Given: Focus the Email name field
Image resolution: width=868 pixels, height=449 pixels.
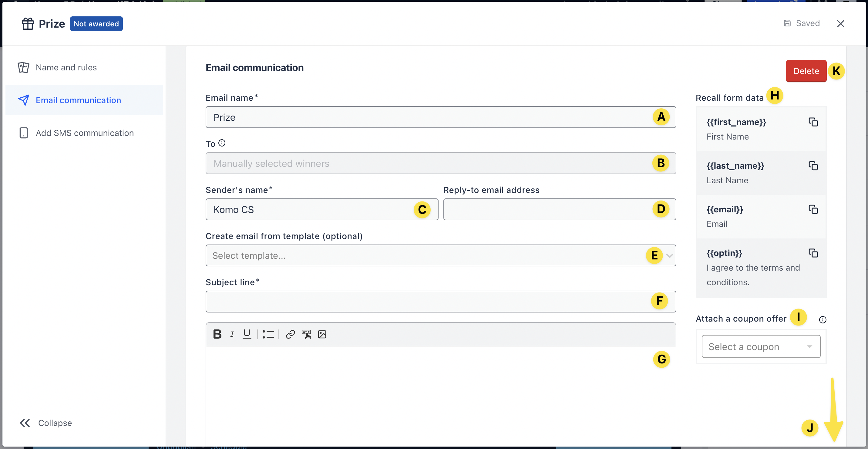Looking at the screenshot, I should coord(441,117).
